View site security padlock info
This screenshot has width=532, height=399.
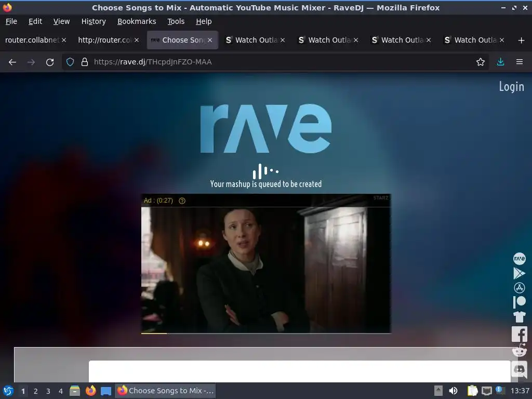[85, 62]
